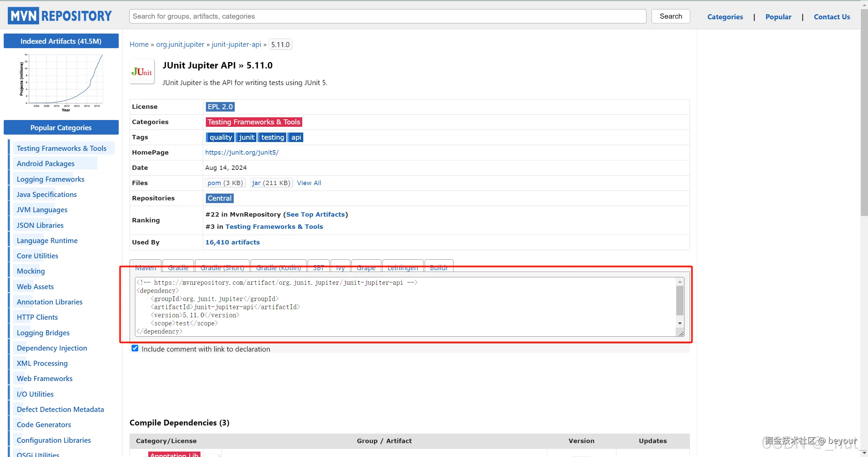Select the api tag badge

click(x=296, y=137)
